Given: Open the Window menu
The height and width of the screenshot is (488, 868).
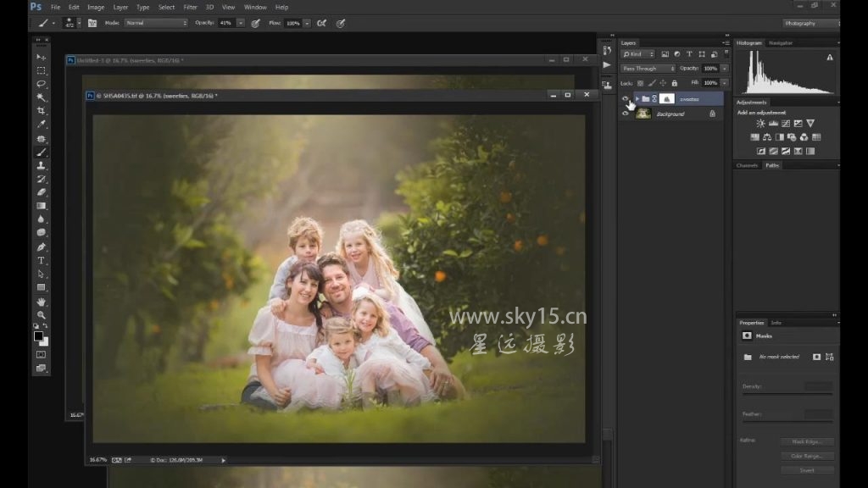Looking at the screenshot, I should click(x=255, y=7).
